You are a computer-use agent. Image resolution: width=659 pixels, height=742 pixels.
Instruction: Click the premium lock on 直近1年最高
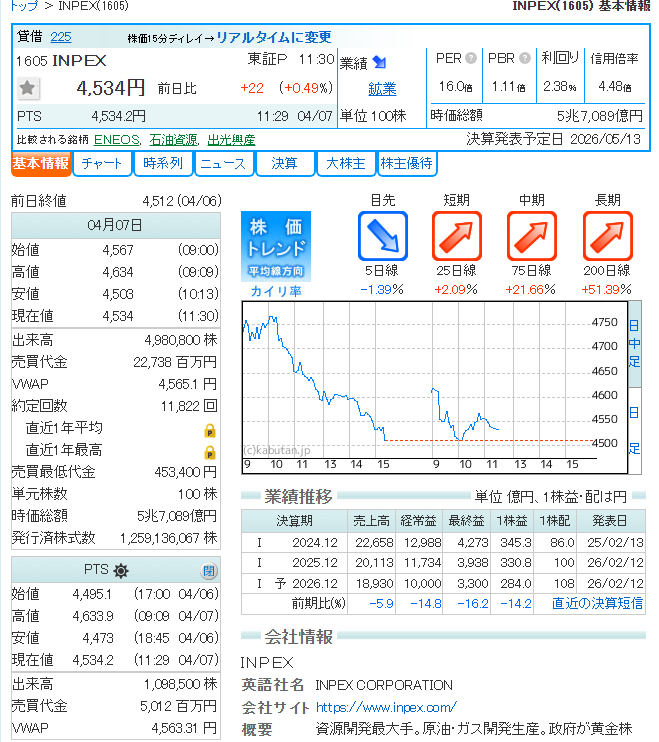coord(210,452)
